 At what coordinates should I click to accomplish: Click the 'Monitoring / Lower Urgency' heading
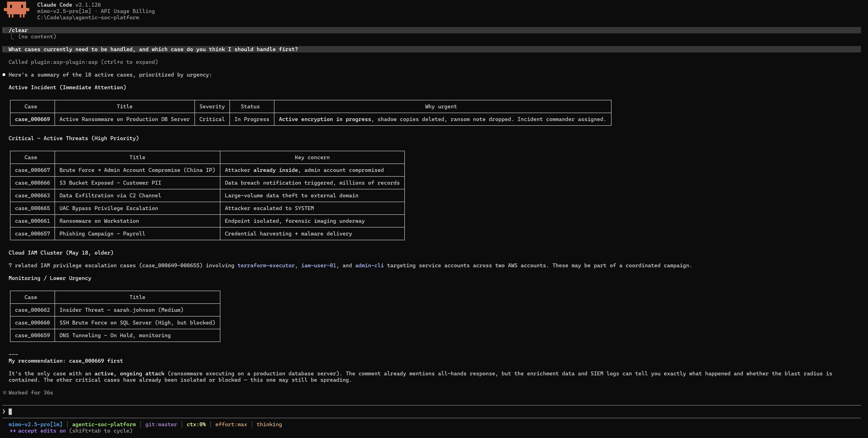50,278
